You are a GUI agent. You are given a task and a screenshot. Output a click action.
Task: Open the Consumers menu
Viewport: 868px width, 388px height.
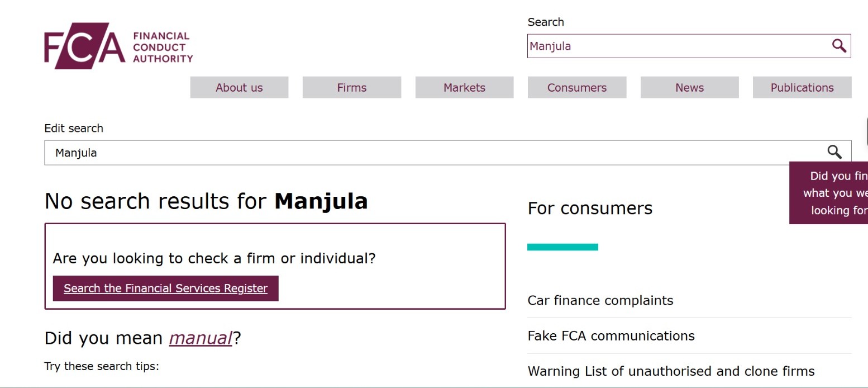(x=577, y=88)
